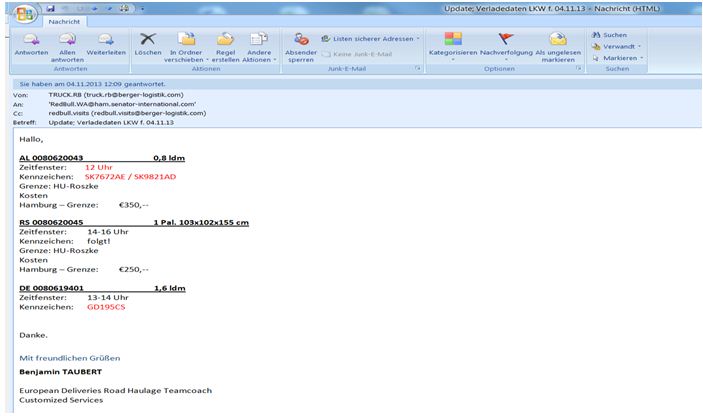Open the Nachverfolgung flag dropdown

(x=506, y=47)
